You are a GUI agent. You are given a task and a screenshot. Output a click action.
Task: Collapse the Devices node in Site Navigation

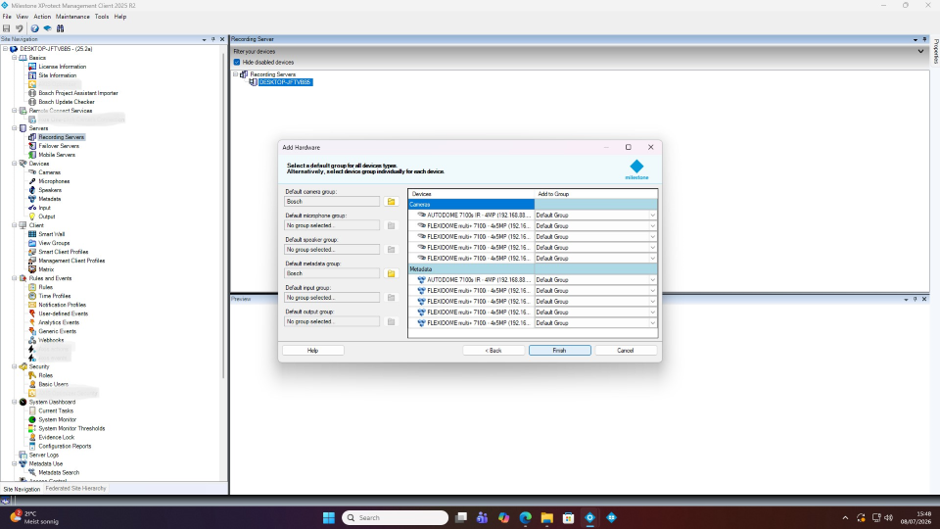(x=14, y=163)
